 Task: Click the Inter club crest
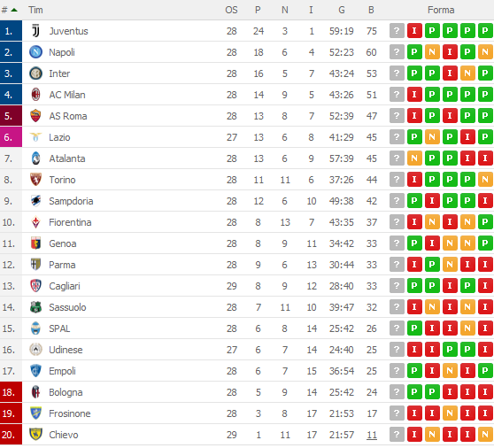pos(35,73)
